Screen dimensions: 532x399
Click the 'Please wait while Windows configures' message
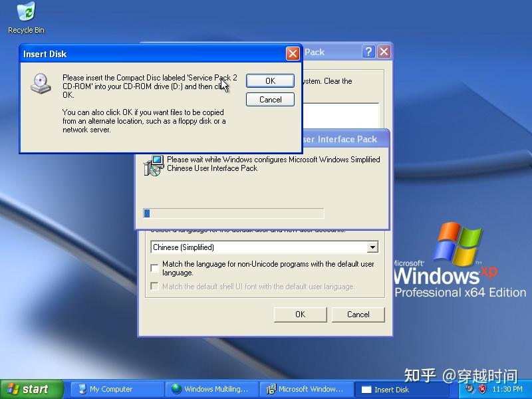(273, 164)
